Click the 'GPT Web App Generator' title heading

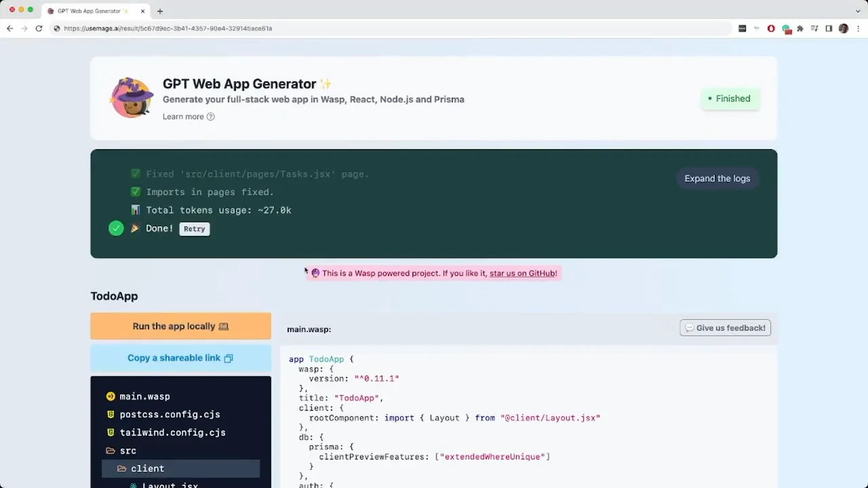click(x=239, y=84)
